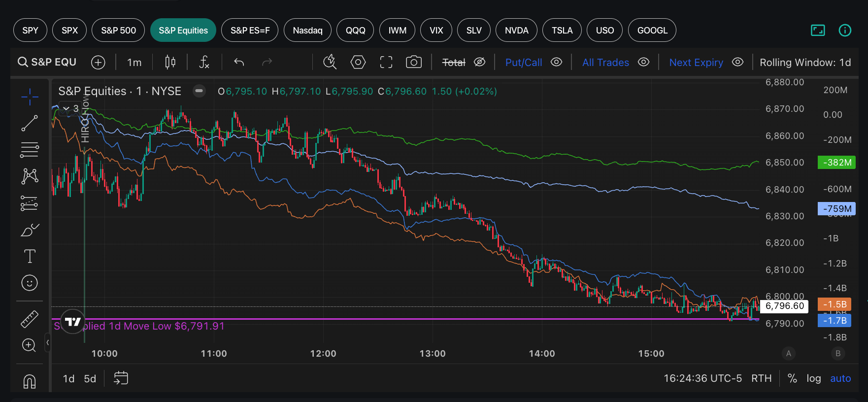868x402 pixels.
Task: Click the Next Expiry series label
Action: point(696,63)
